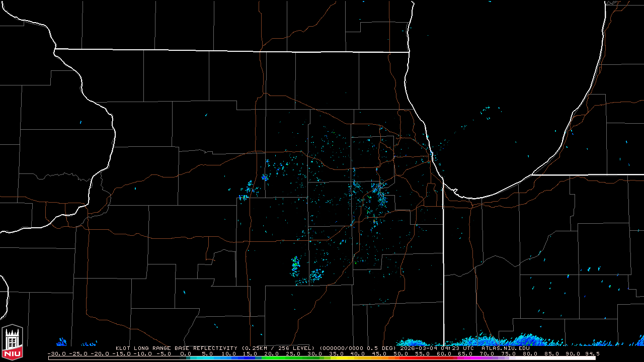Click the "-30.0" scale label
This screenshot has height=362, width=644.
point(56,353)
